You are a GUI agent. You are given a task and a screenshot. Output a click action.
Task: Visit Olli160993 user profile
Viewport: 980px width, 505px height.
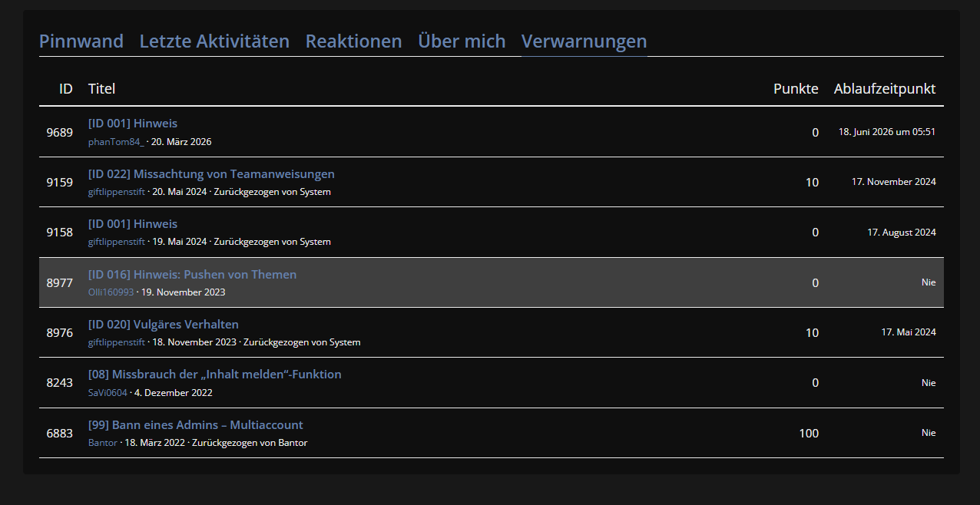[x=111, y=292]
